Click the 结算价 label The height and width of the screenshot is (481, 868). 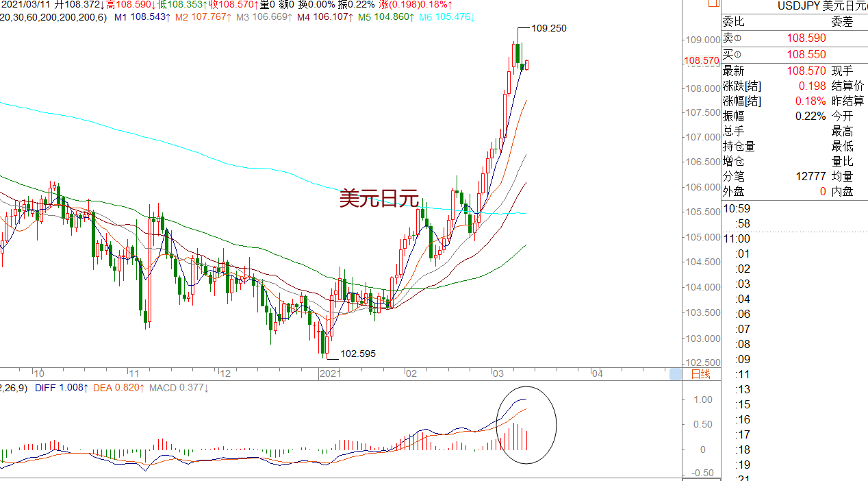(x=848, y=86)
